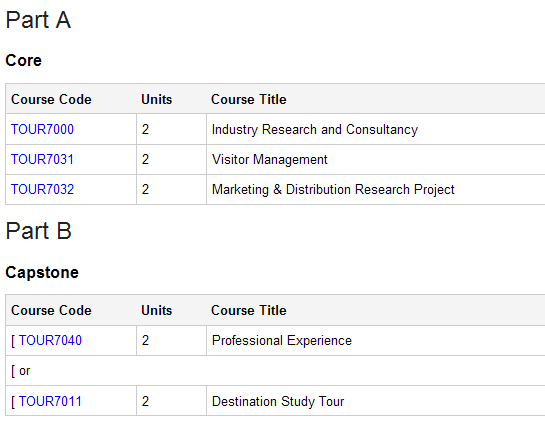Click Units header in Core table
Screen dimensions: 545x426
pyautogui.click(x=156, y=99)
